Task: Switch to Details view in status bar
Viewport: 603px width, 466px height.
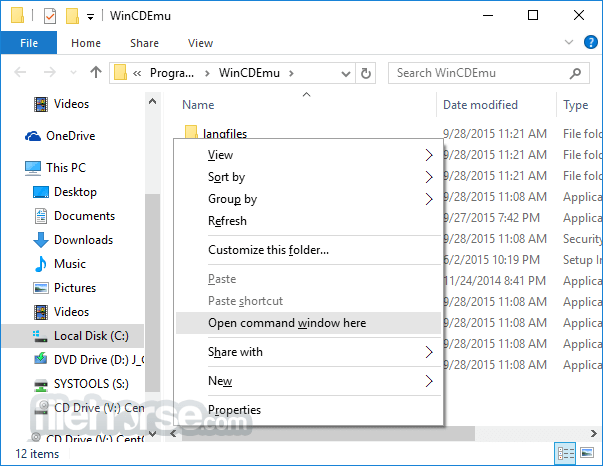Action: (565, 453)
